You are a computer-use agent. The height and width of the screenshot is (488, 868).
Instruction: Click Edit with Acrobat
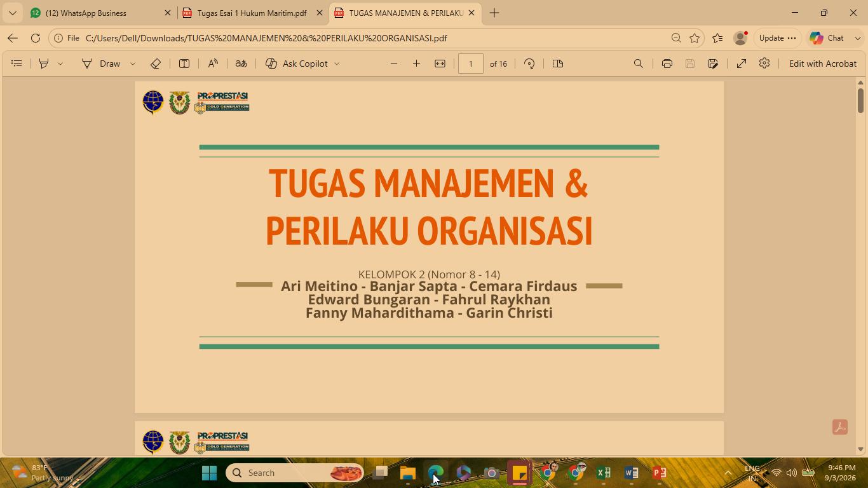pyautogui.click(x=823, y=64)
